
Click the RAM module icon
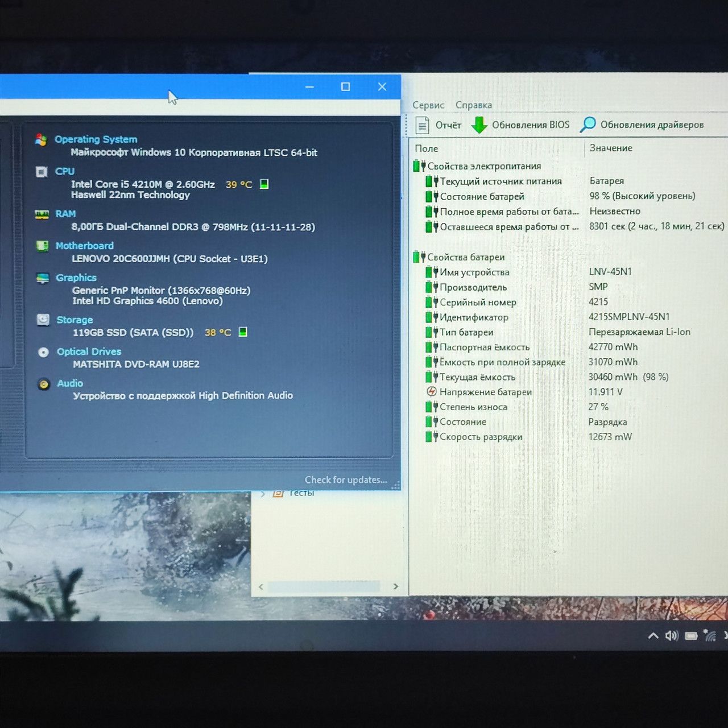tap(42, 214)
